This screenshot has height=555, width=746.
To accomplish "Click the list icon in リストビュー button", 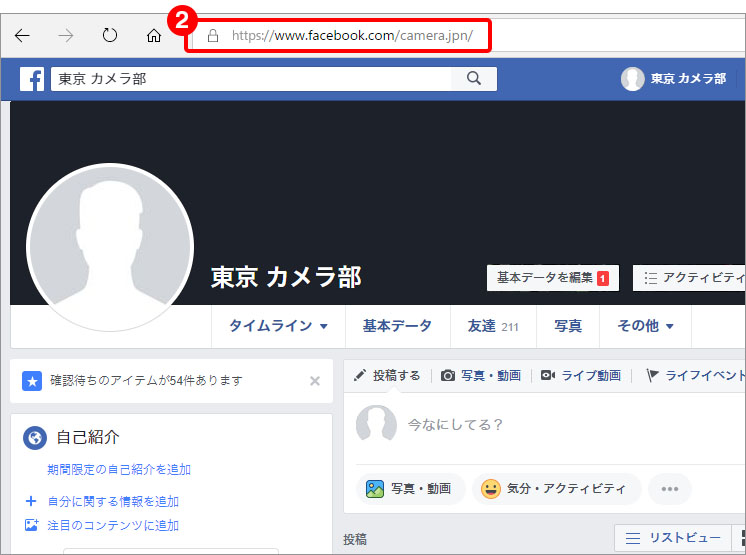I will (x=633, y=538).
